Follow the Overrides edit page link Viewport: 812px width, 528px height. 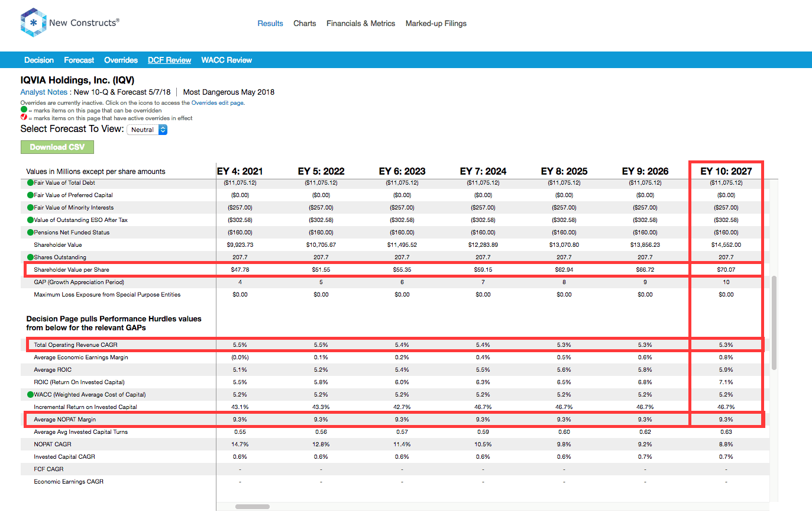[x=217, y=102]
